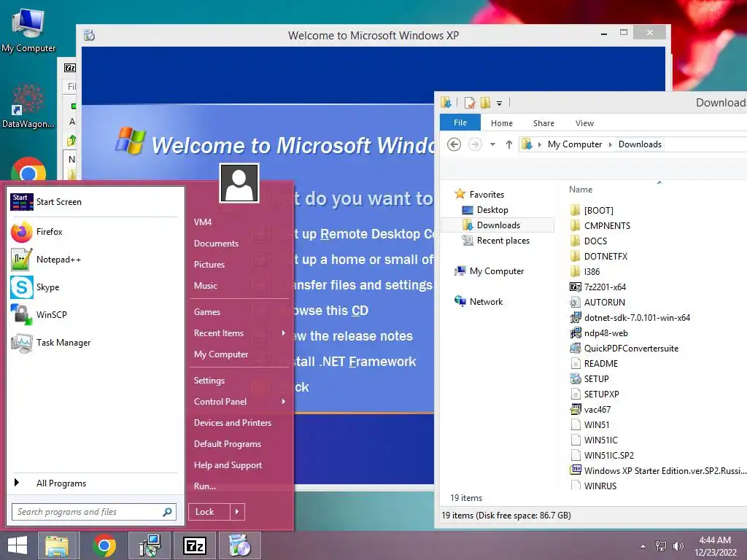Screen dimensions: 747x560
Task: Show hidden tray icons arrow
Action: (643, 546)
